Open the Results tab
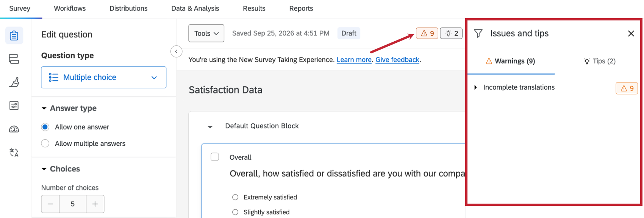Viewport: 644px width, 218px height. pos(254,8)
